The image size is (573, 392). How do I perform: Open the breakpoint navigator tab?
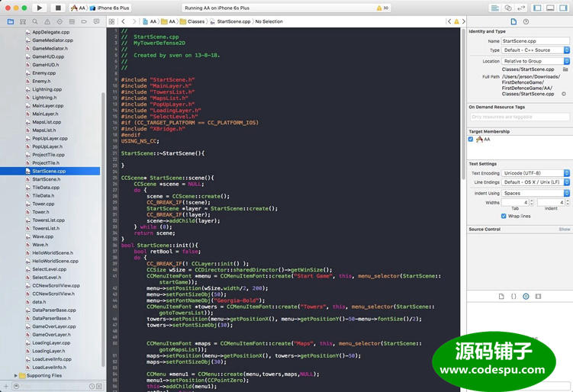point(84,21)
